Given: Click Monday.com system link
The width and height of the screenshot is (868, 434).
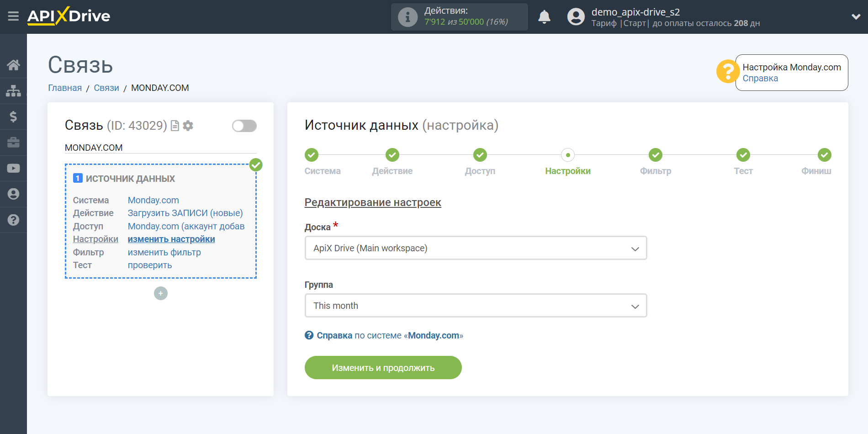Looking at the screenshot, I should pyautogui.click(x=153, y=200).
